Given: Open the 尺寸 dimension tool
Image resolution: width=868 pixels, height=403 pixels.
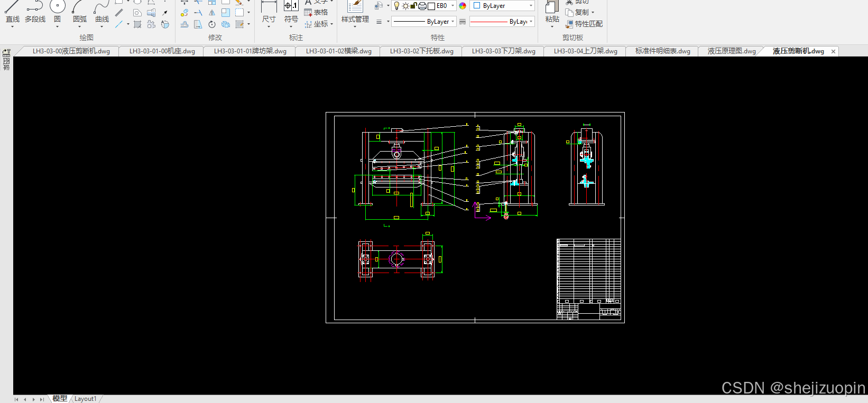Looking at the screenshot, I should pyautogui.click(x=269, y=13).
